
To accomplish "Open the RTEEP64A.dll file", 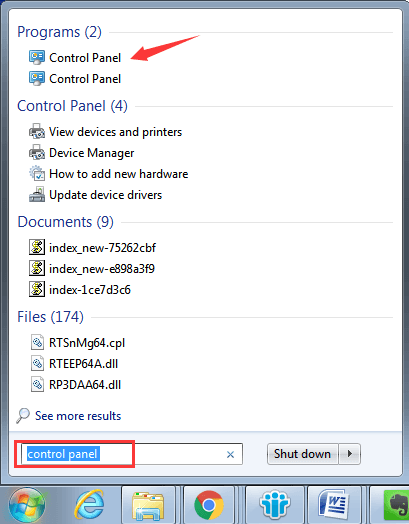I will (x=74, y=364).
